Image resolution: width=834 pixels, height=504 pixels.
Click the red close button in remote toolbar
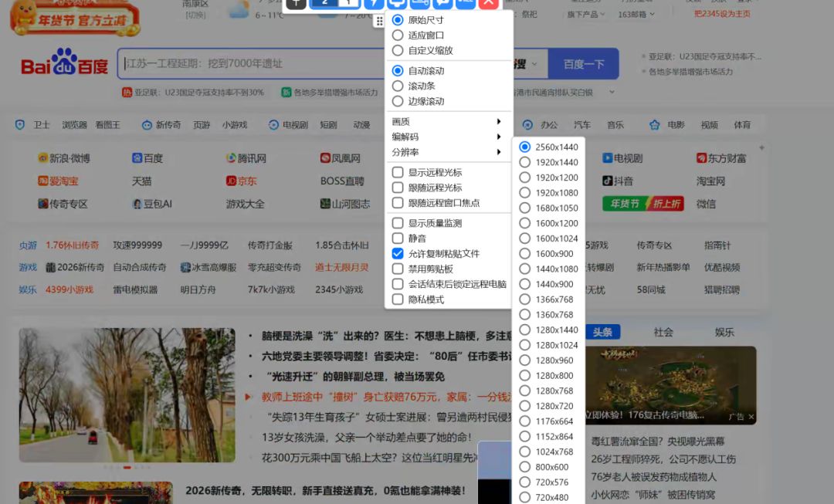[x=488, y=4]
